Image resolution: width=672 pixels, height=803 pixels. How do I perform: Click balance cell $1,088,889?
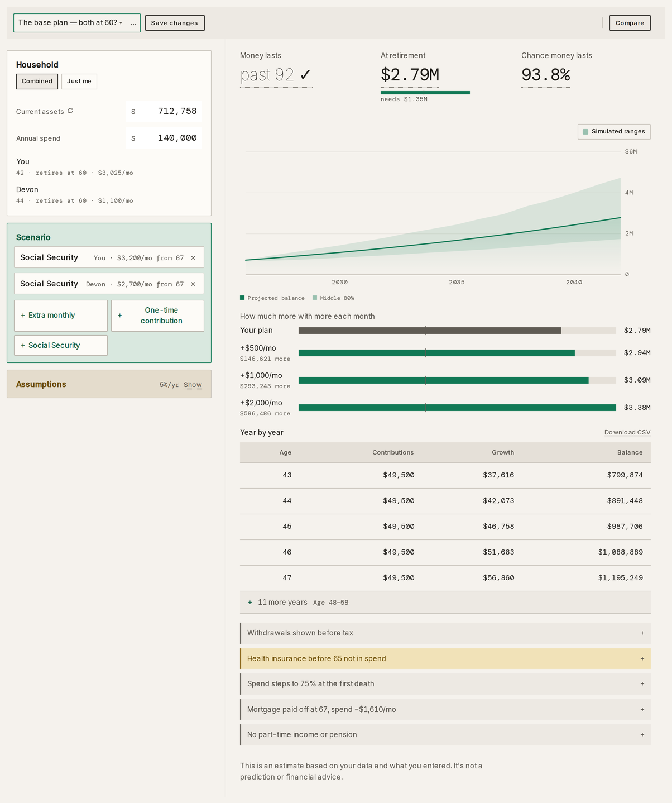tap(620, 553)
